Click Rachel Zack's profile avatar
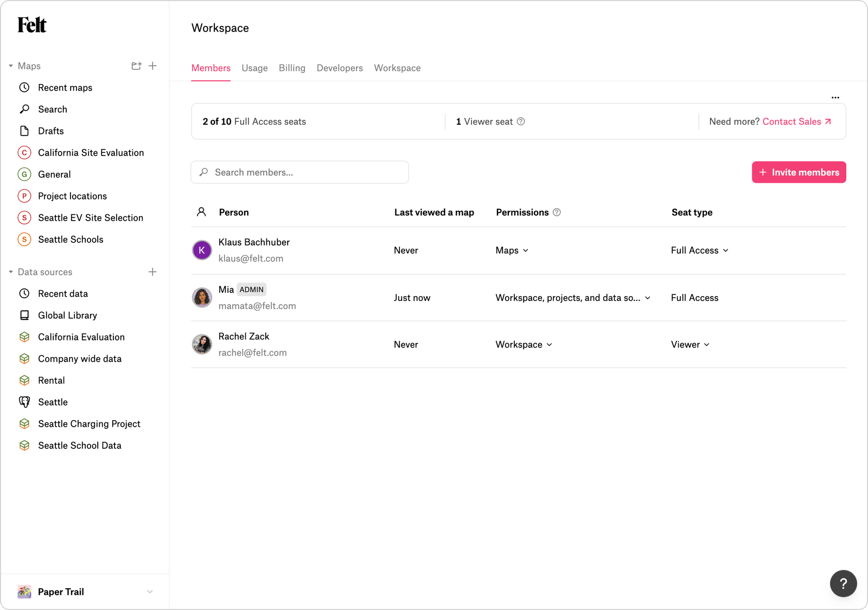The width and height of the screenshot is (868, 610). (202, 344)
